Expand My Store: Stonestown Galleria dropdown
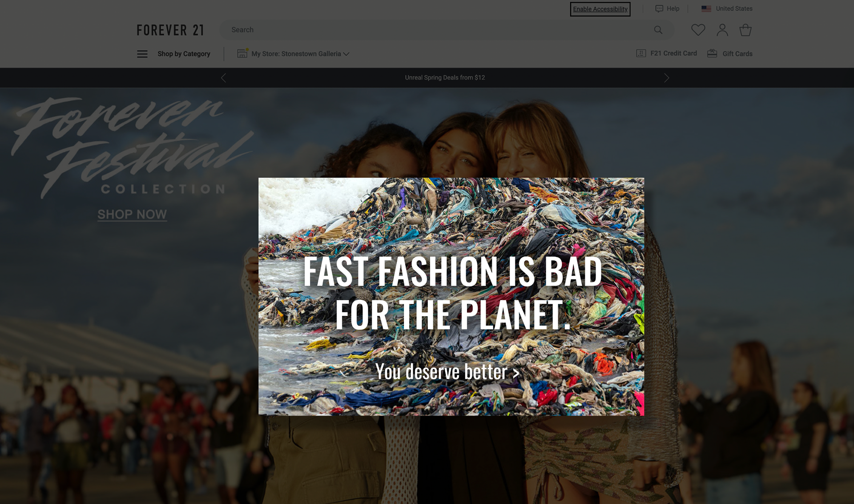Viewport: 854px width, 504px height. pyautogui.click(x=300, y=54)
